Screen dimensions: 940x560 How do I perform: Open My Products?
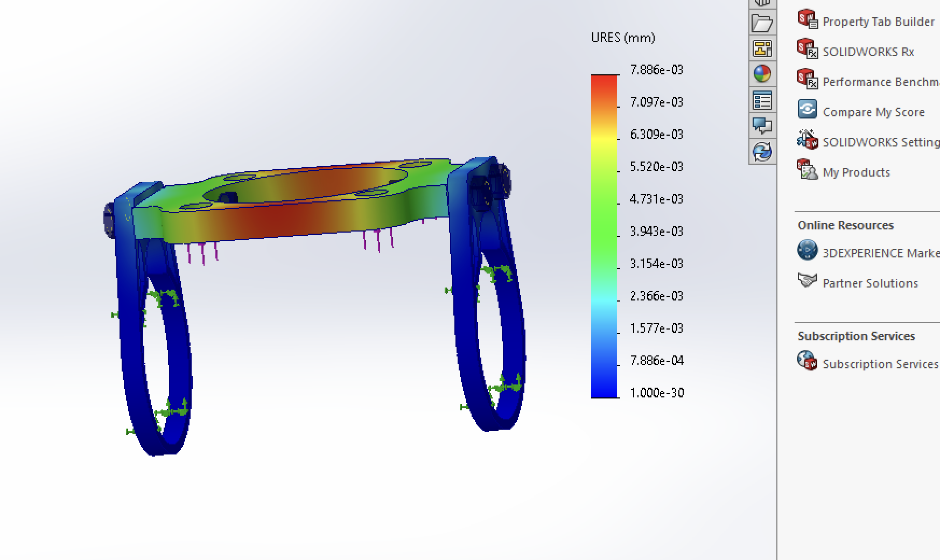[856, 172]
